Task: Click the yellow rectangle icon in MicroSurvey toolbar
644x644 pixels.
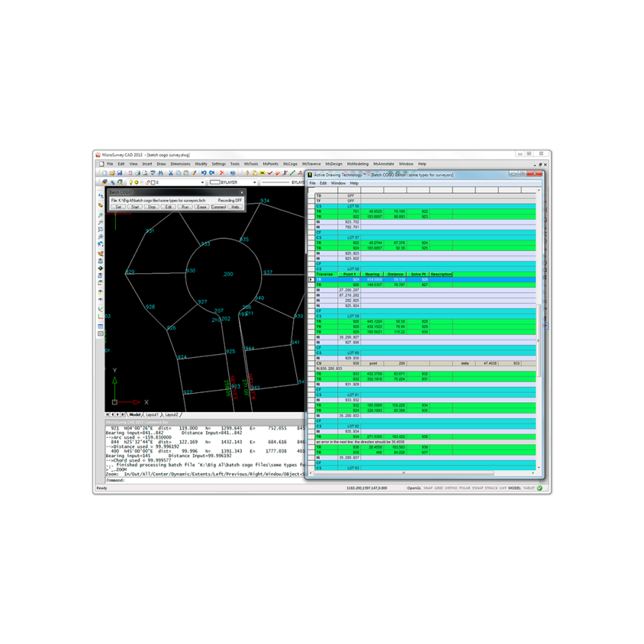Action: (262, 173)
